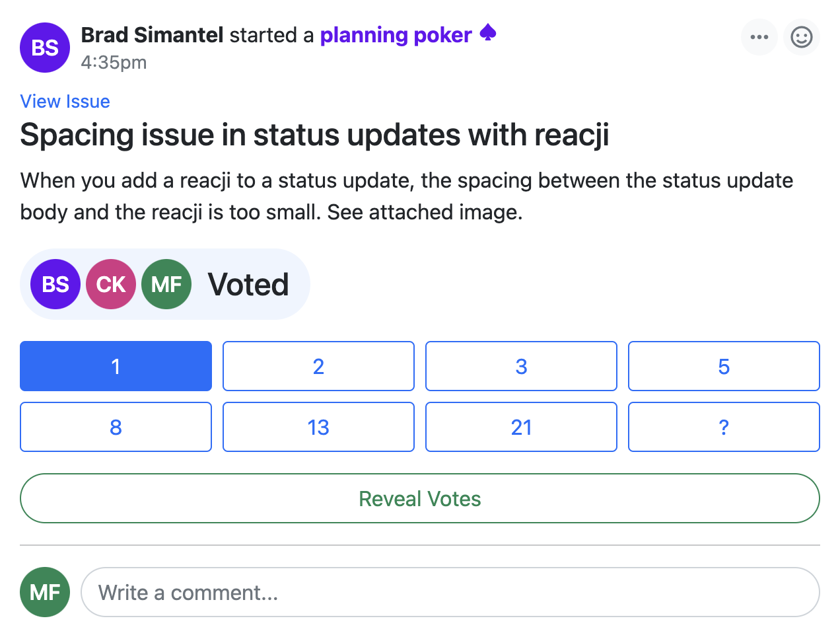Focus the Write a comment field
840x637 pixels.
click(449, 592)
